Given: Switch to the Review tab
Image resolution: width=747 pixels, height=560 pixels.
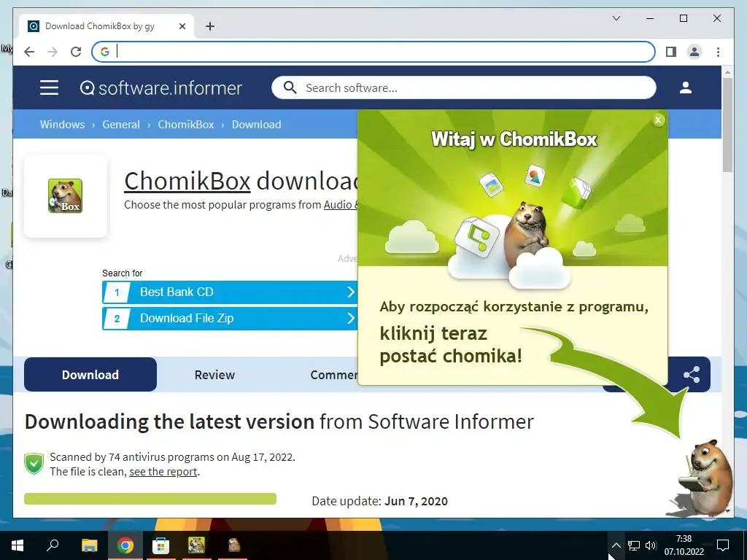Looking at the screenshot, I should (214, 375).
